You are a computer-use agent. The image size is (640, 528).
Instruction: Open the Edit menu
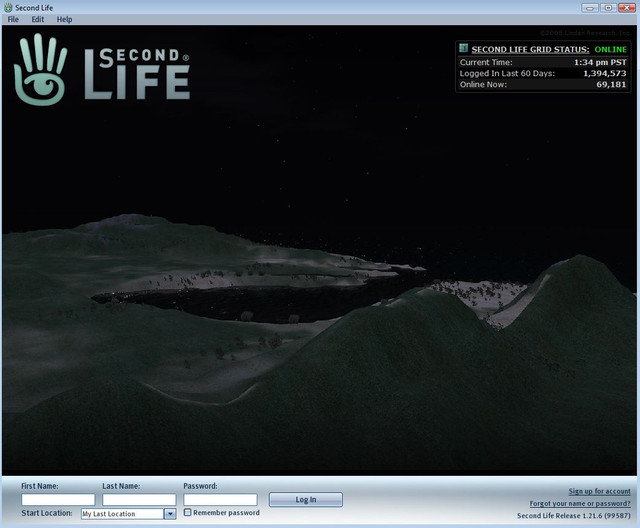coord(38,19)
